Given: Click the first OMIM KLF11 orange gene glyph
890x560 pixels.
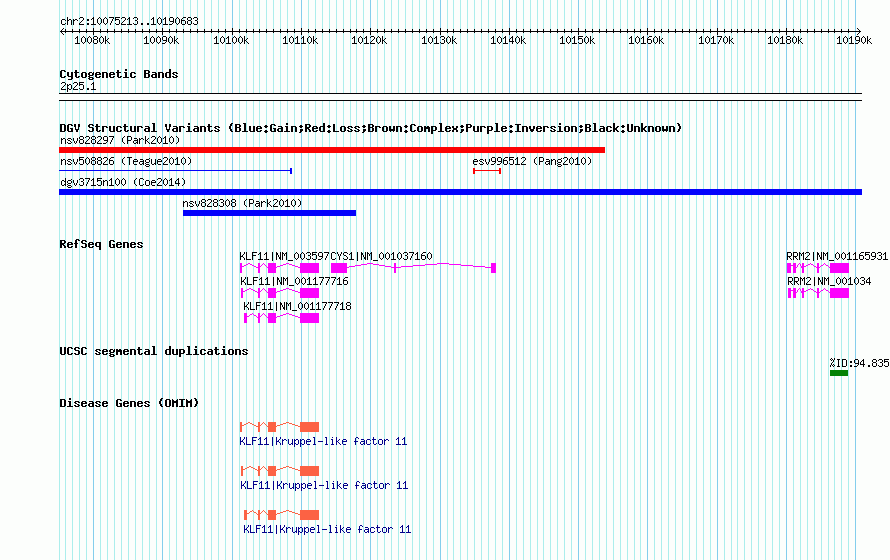Looking at the screenshot, I should (x=279, y=427).
